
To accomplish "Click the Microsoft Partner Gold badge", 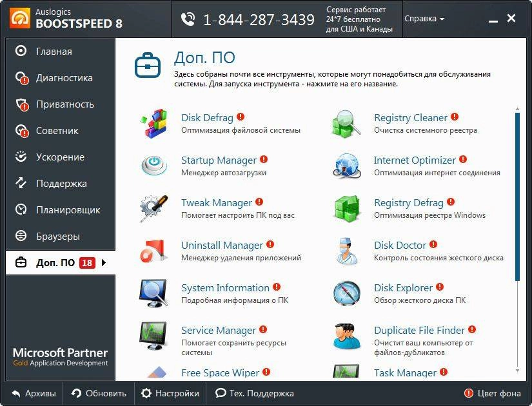I will (x=61, y=357).
